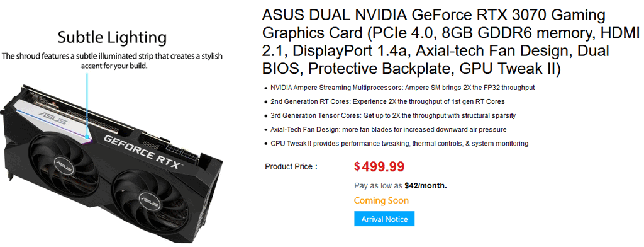Select the Axial-Tech Fan Design bullet
This screenshot has height=247, width=644.
click(x=388, y=129)
